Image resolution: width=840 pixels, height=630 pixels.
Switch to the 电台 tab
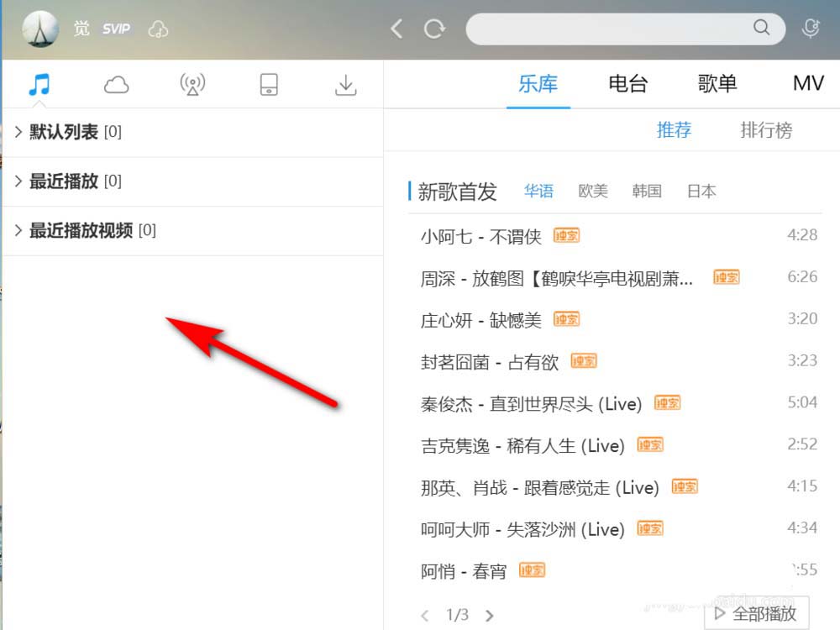[x=627, y=84]
